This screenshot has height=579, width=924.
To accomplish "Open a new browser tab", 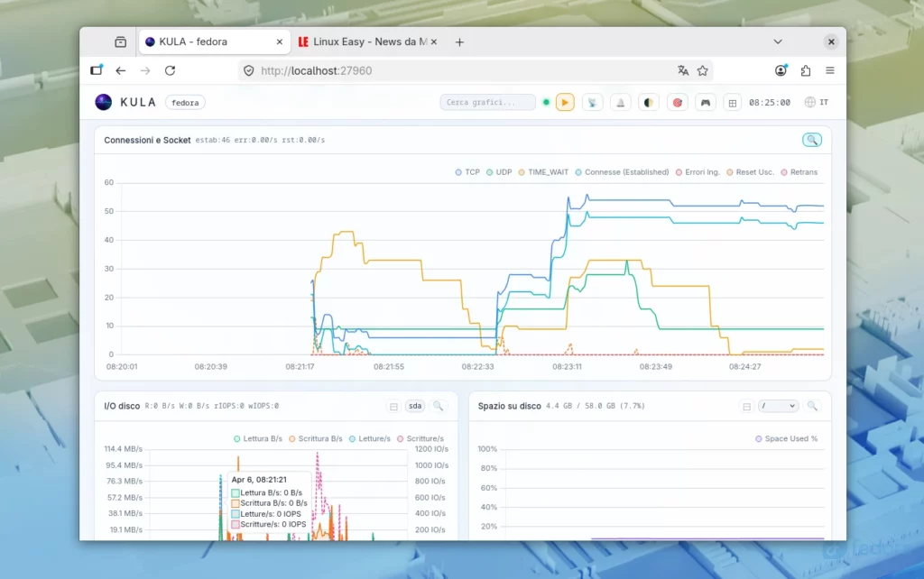I will tap(459, 42).
